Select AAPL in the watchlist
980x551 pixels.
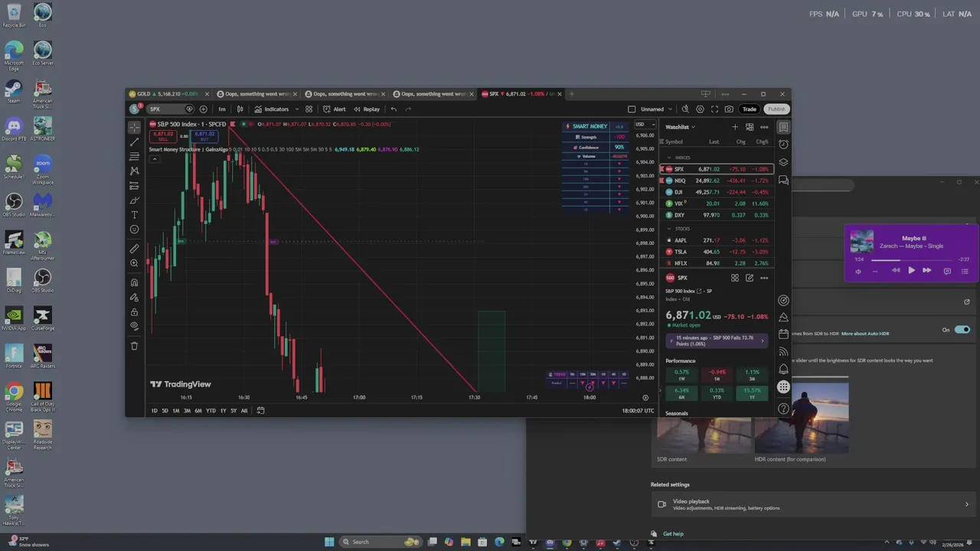click(x=717, y=240)
